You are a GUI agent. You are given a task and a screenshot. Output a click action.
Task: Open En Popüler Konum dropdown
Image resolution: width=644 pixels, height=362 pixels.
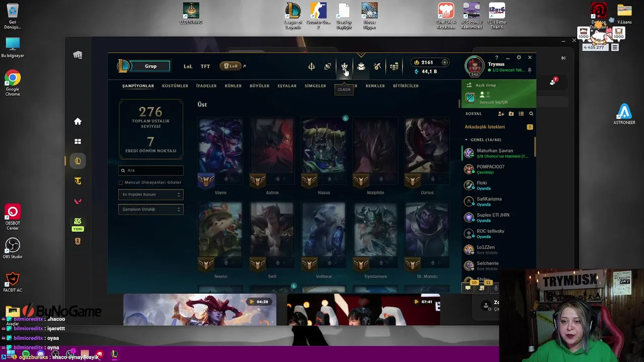click(x=151, y=195)
